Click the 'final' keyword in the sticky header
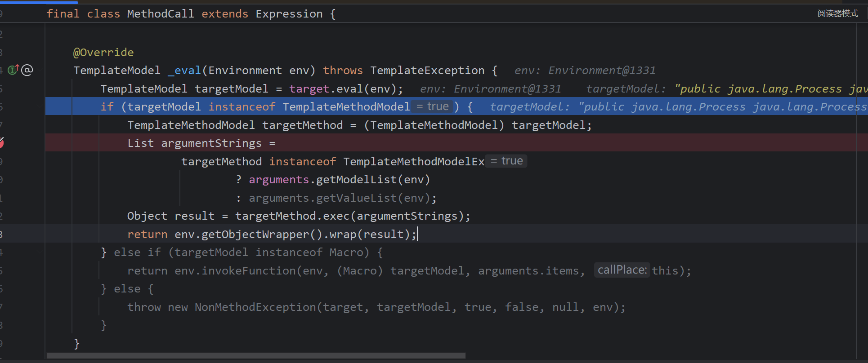Image resolution: width=868 pixels, height=363 pixels. [x=63, y=14]
